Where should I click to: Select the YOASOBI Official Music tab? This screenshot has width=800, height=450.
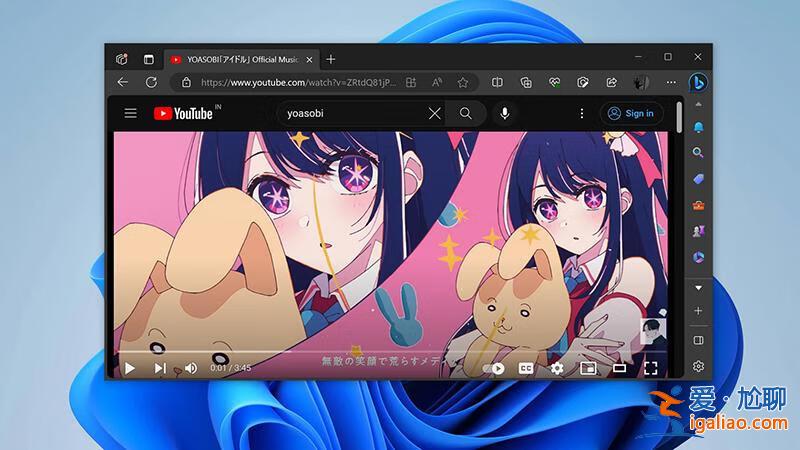point(242,60)
